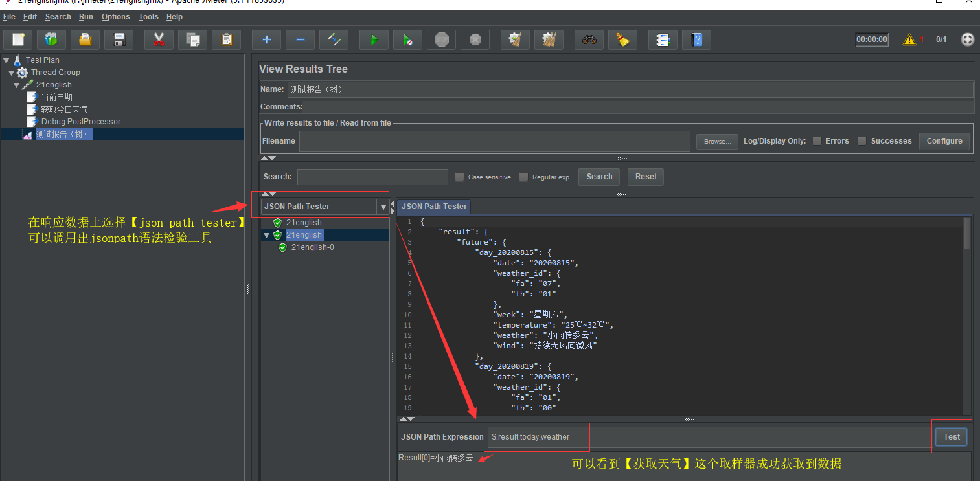Cut the selected element (scissors)
Image resolution: width=980 pixels, height=481 pixels.
pyautogui.click(x=159, y=39)
